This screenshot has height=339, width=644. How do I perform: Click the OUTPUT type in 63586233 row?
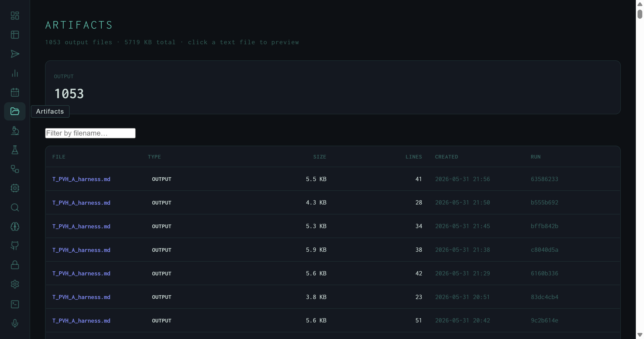tap(161, 179)
